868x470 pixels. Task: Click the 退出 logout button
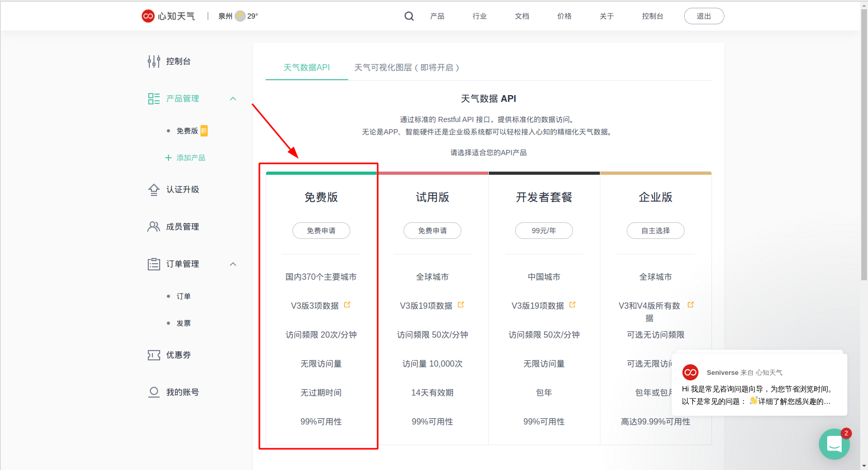(x=704, y=16)
